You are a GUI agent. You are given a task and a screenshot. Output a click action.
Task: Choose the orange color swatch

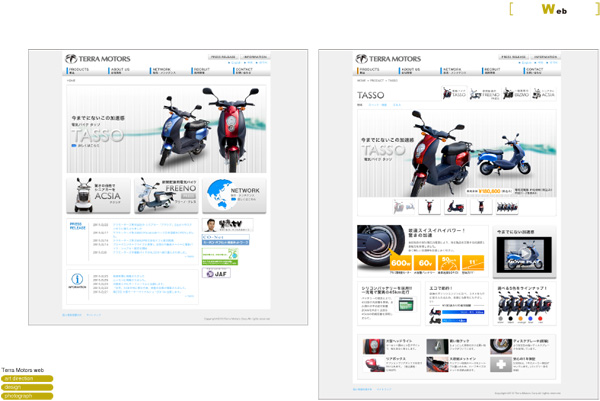[520, 318]
